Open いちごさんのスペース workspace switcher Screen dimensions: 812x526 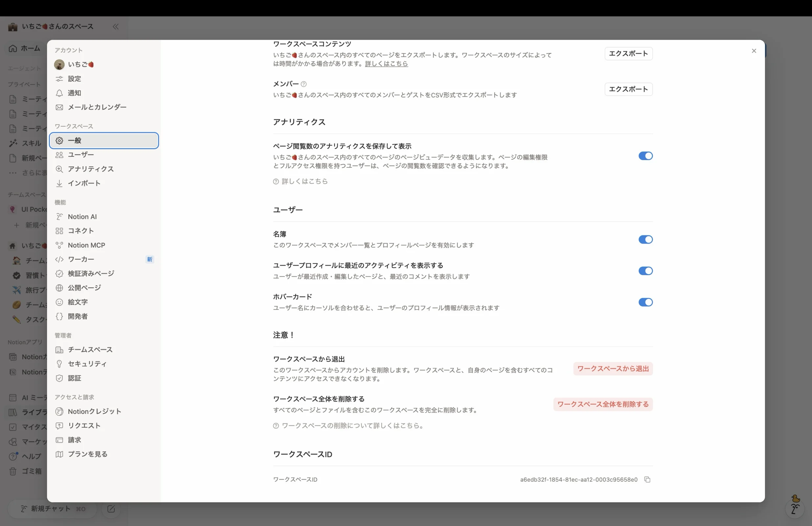(51, 27)
